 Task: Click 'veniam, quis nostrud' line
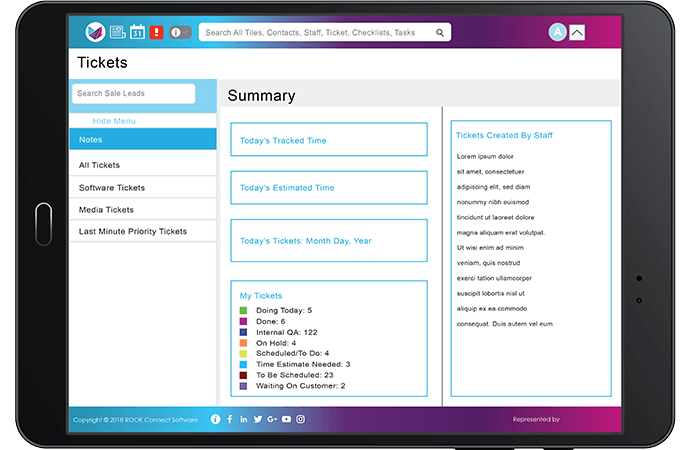tap(488, 263)
